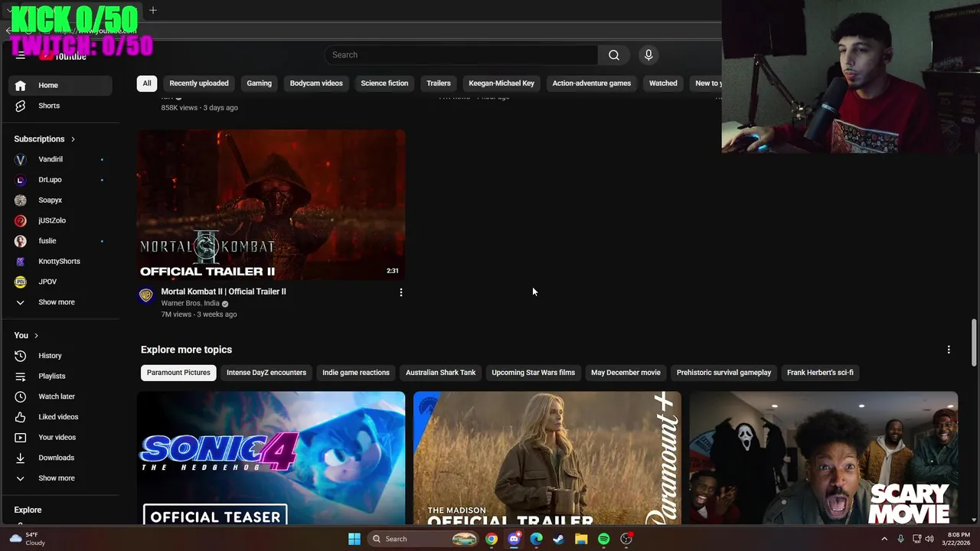Viewport: 980px width, 551px height.
Task: Open DrLupo channel avatar
Action: coord(21,180)
